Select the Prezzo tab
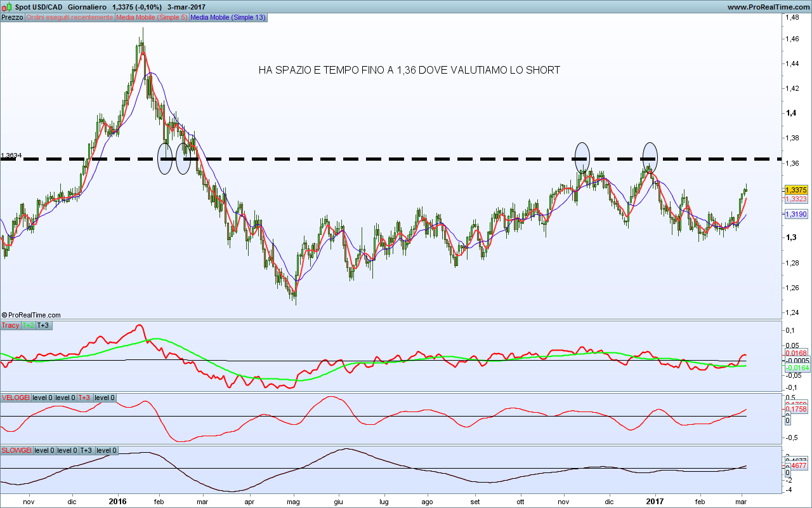This screenshot has width=812, height=508. [x=13, y=17]
